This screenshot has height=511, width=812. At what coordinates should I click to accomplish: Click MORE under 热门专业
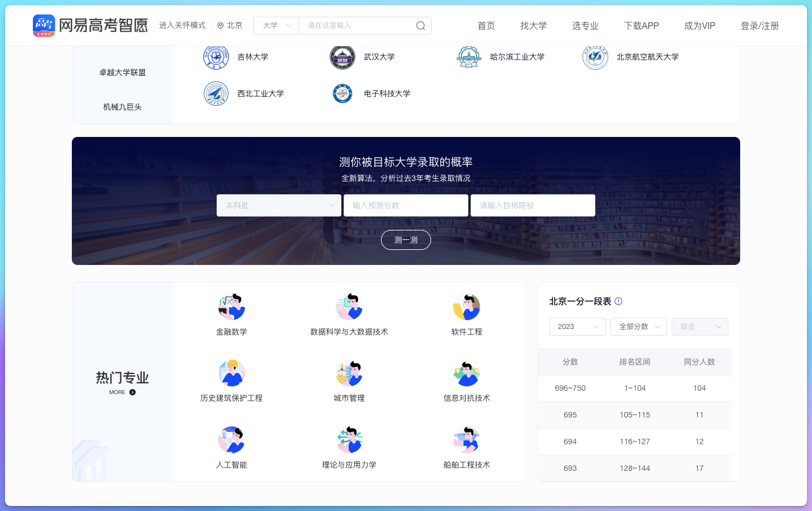122,392
